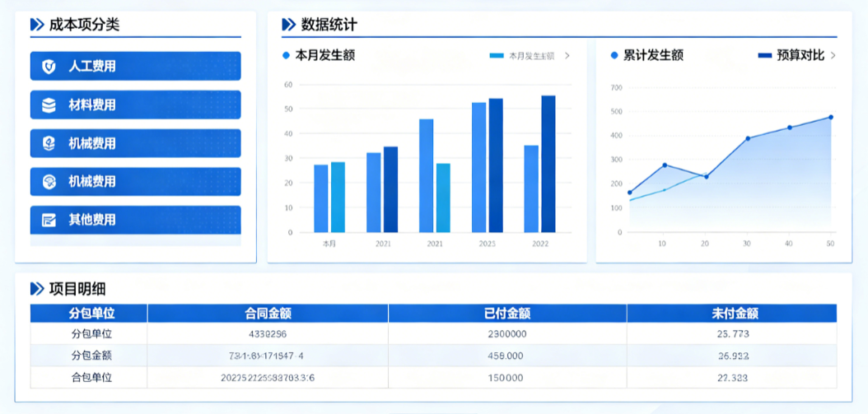Click the left bar above 本月
Image resolution: width=868 pixels, height=414 pixels.
pyautogui.click(x=320, y=198)
